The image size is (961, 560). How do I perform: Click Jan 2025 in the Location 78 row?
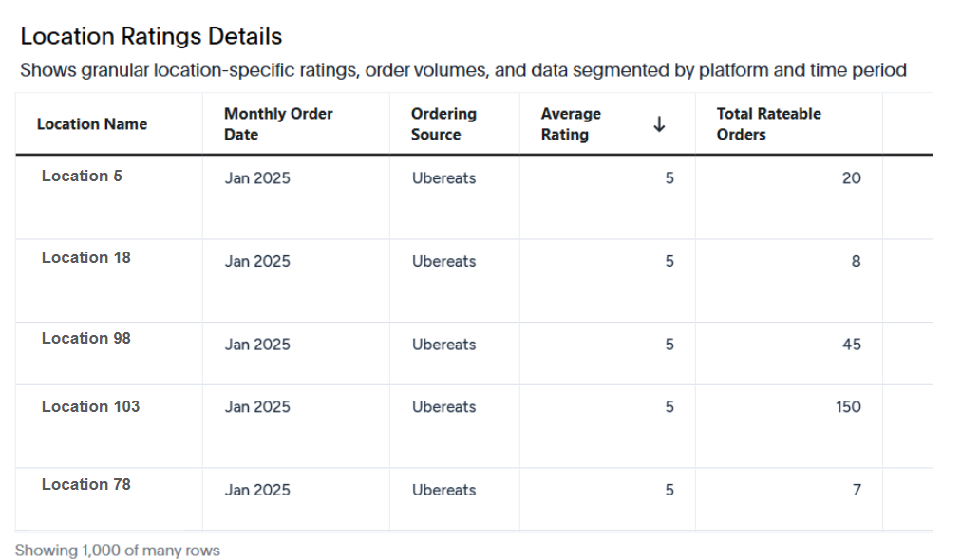256,490
